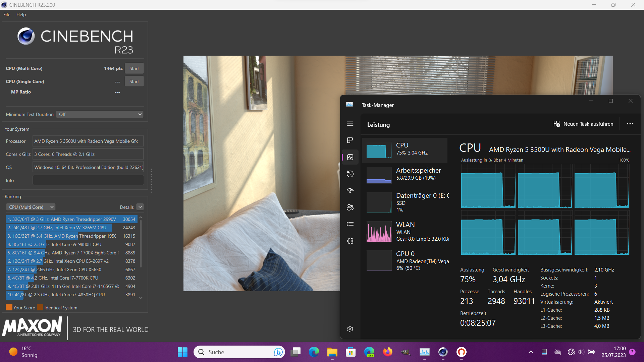
Task: Show hidden system tray icons
Action: pyautogui.click(x=531, y=352)
